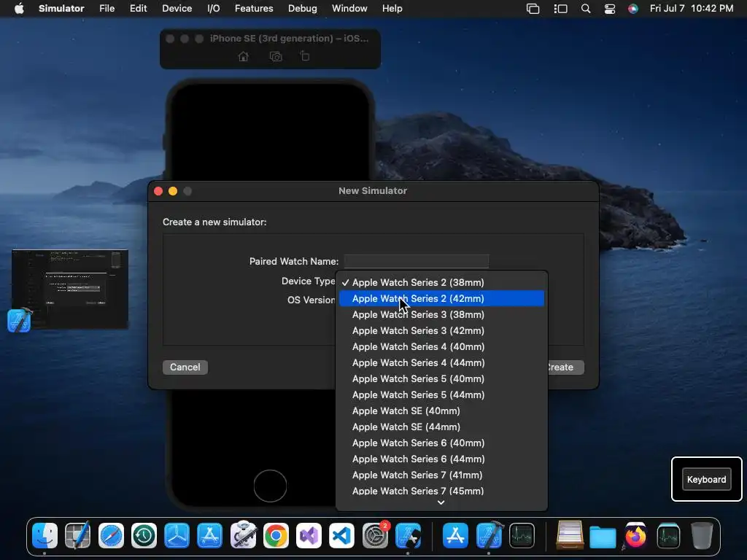Pick Apple Watch Series 7 (41mm)
747x560 pixels.
click(441, 475)
